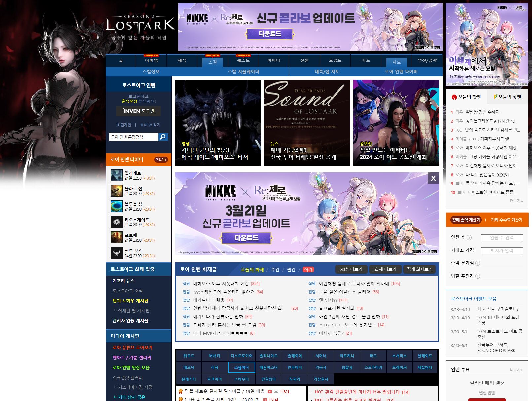Open the 아트 공모전 thumbnail
Viewport: 532px width, 401px height.
(396, 123)
